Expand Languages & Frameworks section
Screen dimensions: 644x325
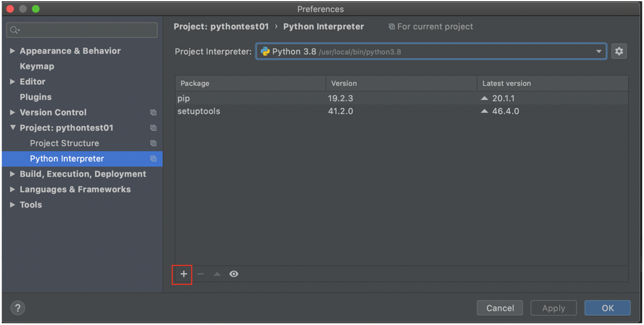pos(12,189)
